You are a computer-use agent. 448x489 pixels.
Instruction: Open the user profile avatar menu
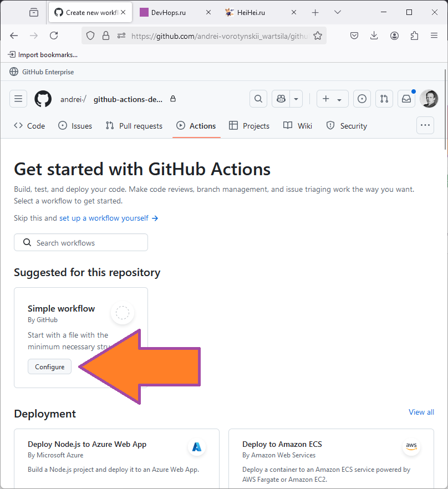(x=429, y=99)
